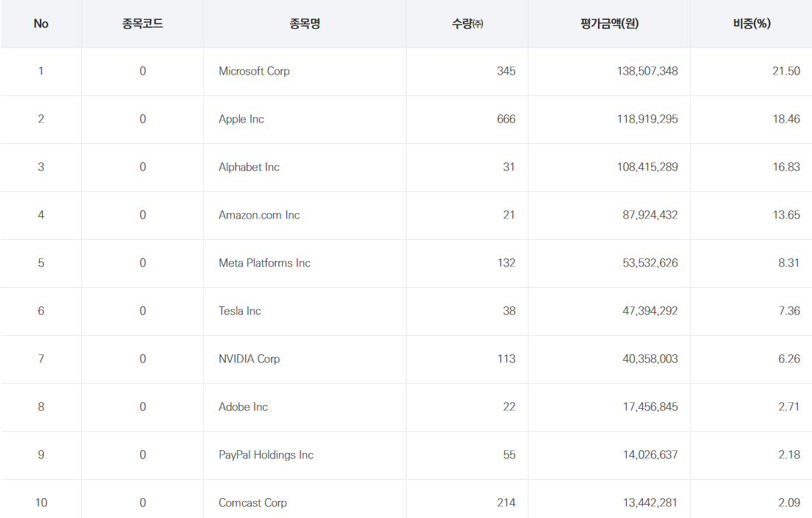Click Microsoft's valuation amount 138,507,348
Viewport: 812px width, 518px height.
coord(647,72)
